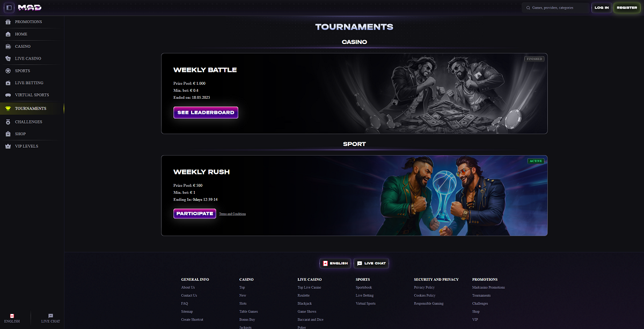The height and width of the screenshot is (329, 644).
Task: Open Promotions via the gift icon
Action: click(x=8, y=22)
